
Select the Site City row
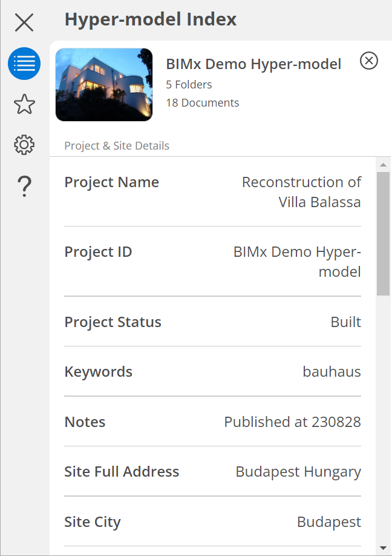(x=212, y=521)
